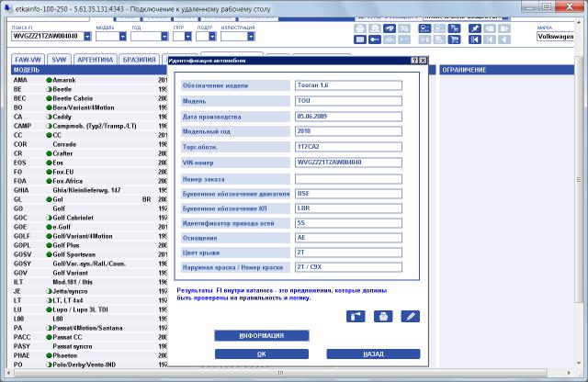The height and width of the screenshot is (382, 588).
Task: Expand the МОДЕЛЬ dropdown
Action: [122, 37]
